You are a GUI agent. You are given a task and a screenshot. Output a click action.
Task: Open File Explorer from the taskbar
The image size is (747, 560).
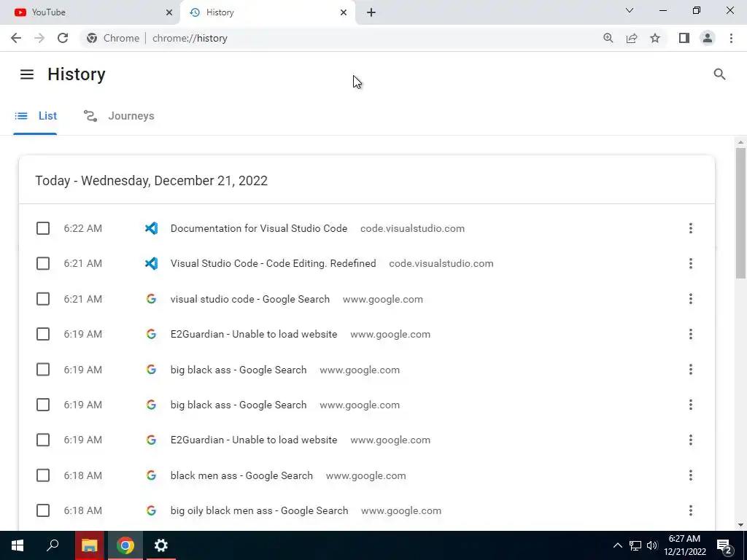point(89,545)
